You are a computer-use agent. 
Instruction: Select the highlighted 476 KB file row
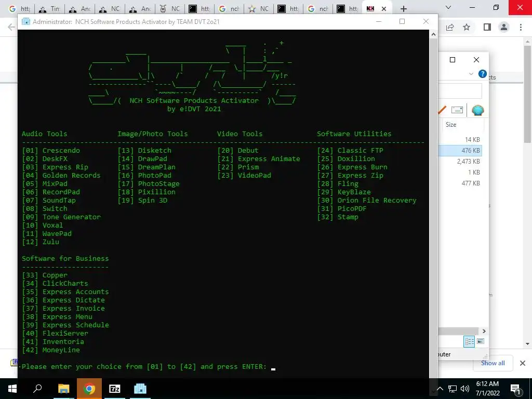[x=460, y=150]
